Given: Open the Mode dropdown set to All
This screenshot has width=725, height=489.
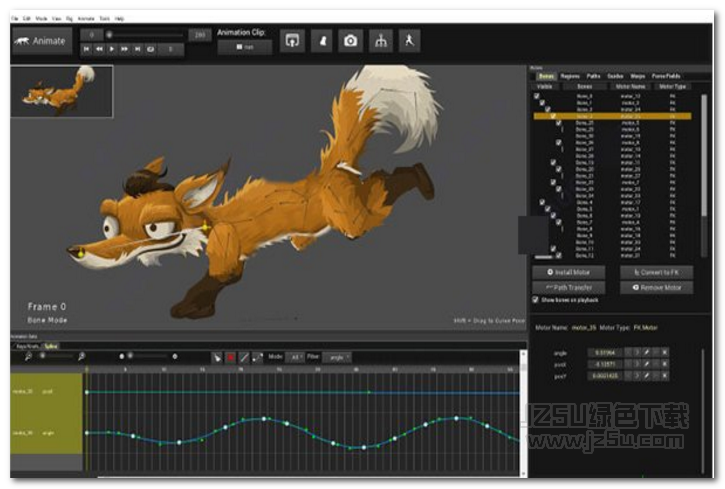Looking at the screenshot, I should pos(295,357).
